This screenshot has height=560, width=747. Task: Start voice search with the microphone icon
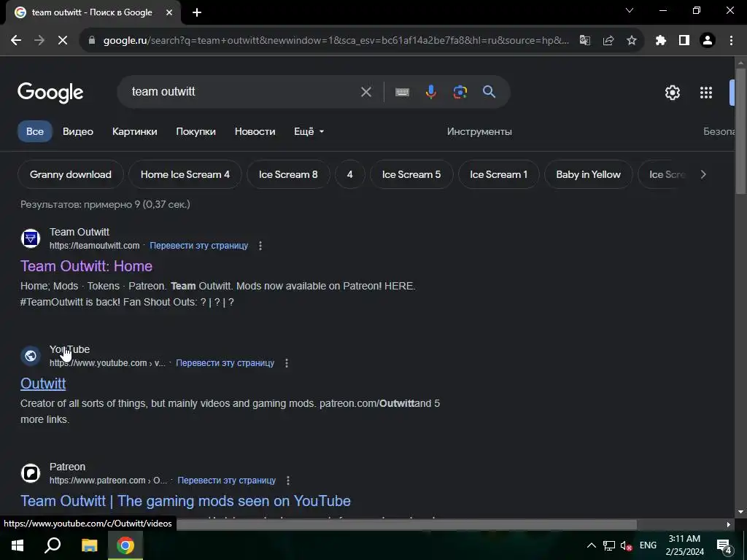click(430, 92)
